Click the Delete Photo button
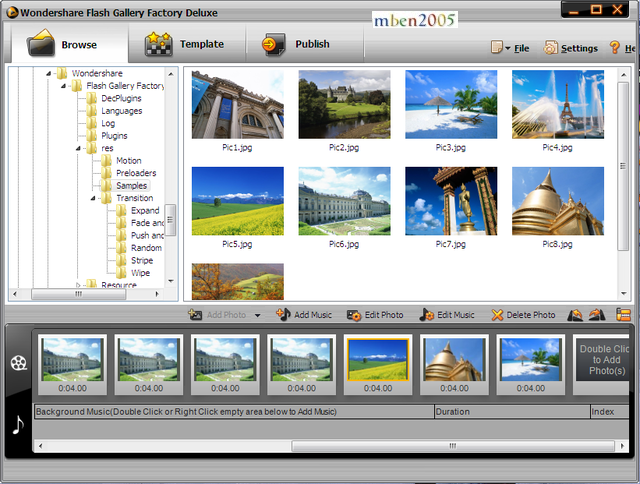This screenshot has width=640, height=484. coord(523,315)
